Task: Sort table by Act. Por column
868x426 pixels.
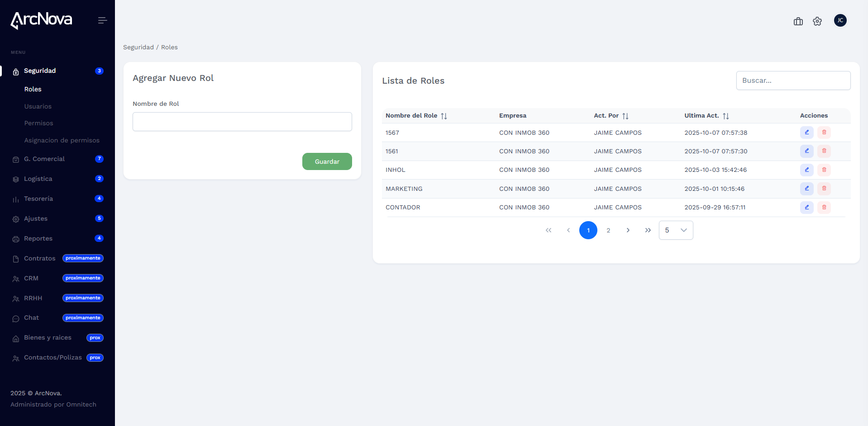Action: (x=625, y=116)
